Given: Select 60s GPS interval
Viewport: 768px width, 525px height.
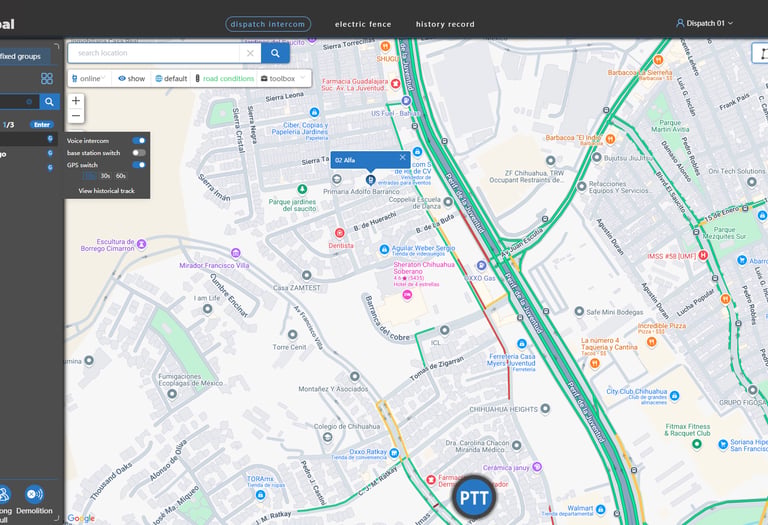Looking at the screenshot, I should (121, 176).
